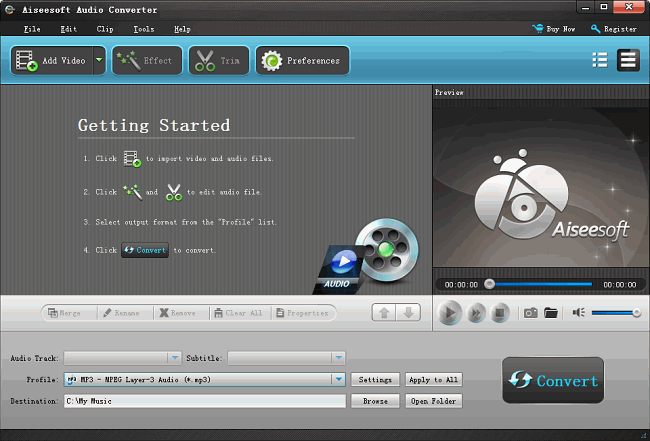Open the snapshot folder icon

click(551, 313)
